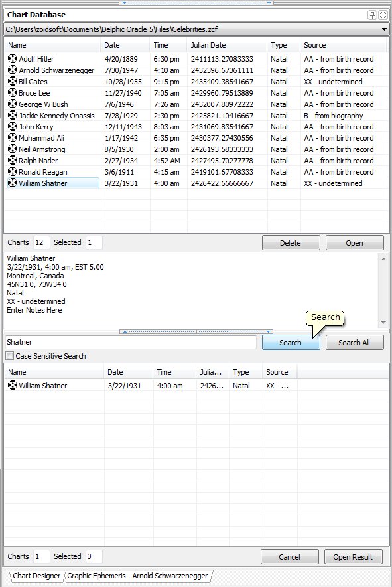Click the chart icon next to Bruce Lee
Image resolution: width=392 pixels, height=587 pixels.
[13, 92]
